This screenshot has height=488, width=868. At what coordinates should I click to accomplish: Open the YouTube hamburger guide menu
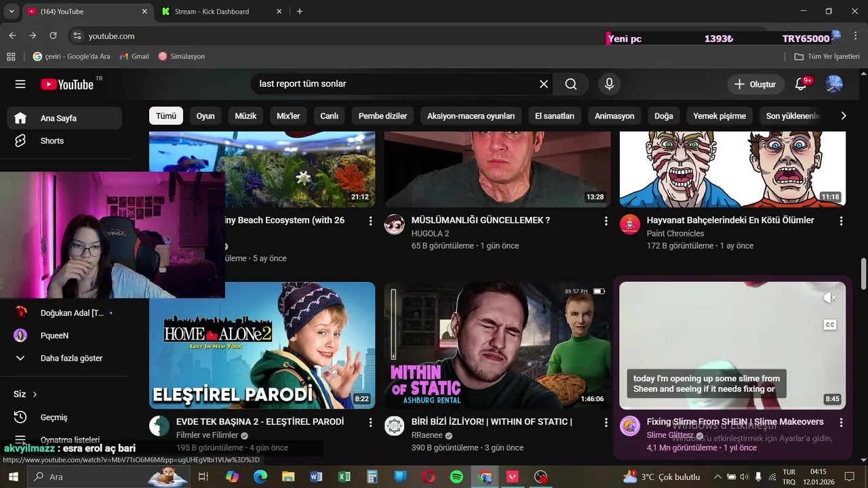[20, 84]
